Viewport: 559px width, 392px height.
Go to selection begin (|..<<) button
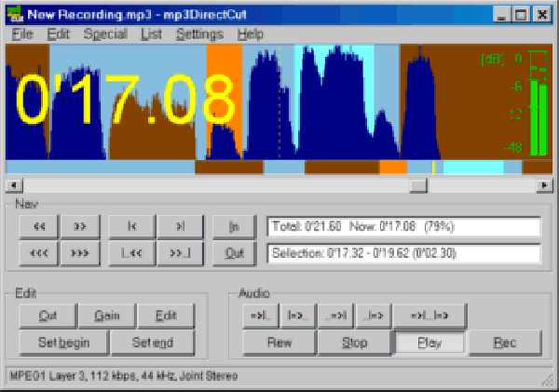[x=131, y=252]
